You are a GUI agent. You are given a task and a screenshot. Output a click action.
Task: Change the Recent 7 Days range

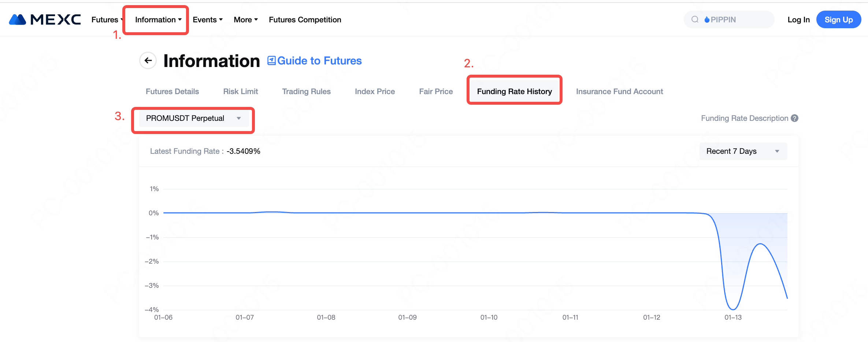[x=743, y=151]
